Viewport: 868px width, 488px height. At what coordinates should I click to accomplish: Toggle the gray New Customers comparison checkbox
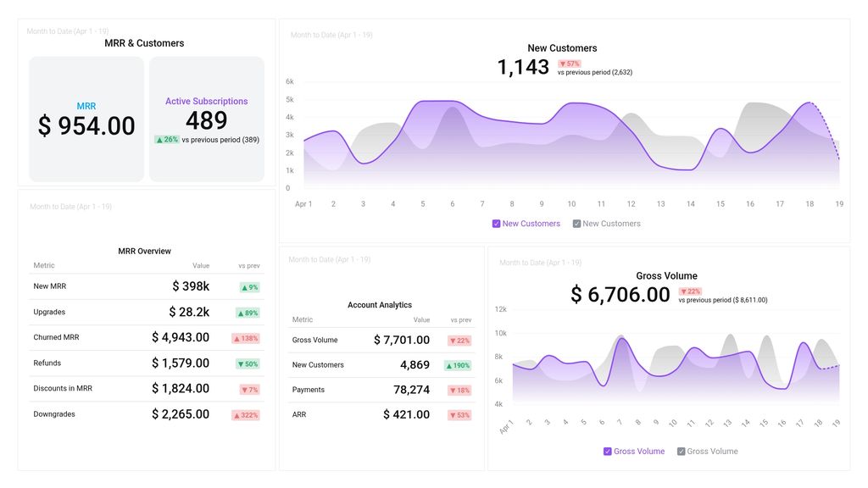pos(576,223)
